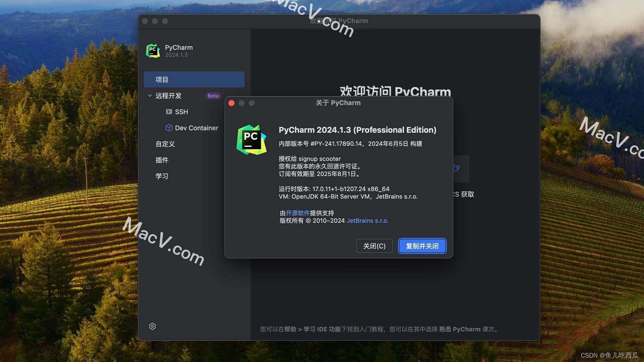This screenshot has width=644, height=362.
Task: Open the SSH terminal icon entry
Action: point(169,112)
